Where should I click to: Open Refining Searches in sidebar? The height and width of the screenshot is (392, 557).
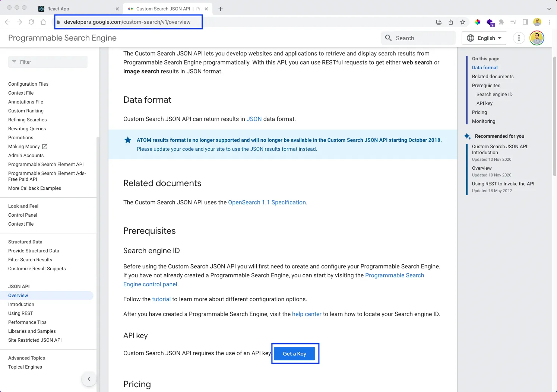point(28,120)
